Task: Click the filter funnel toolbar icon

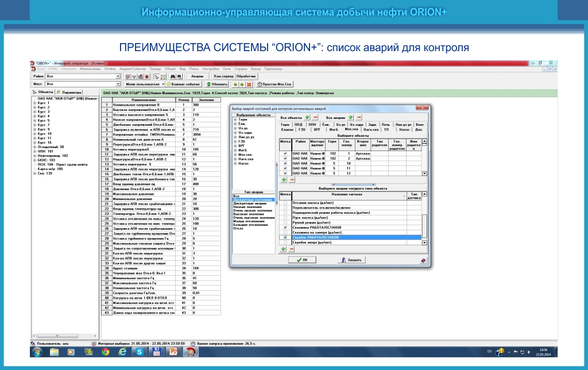Action: [134, 76]
